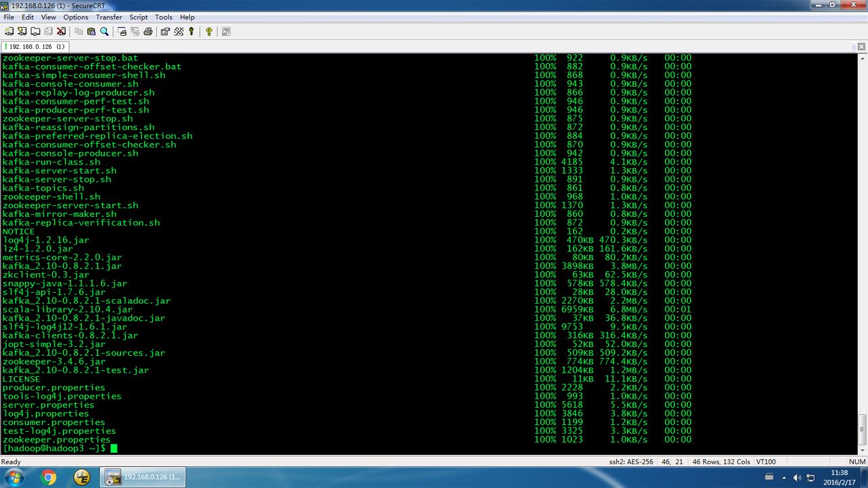Click the Connect toolbar icon

9,31
